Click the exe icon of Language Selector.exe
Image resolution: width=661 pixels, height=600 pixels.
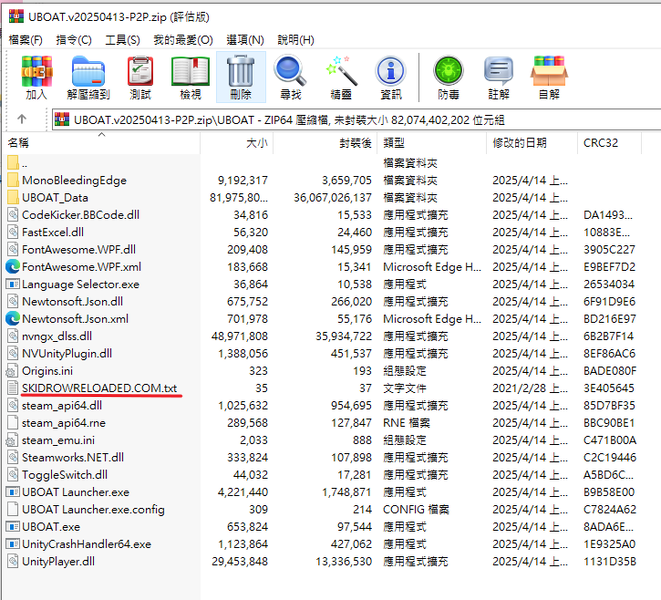click(x=13, y=284)
